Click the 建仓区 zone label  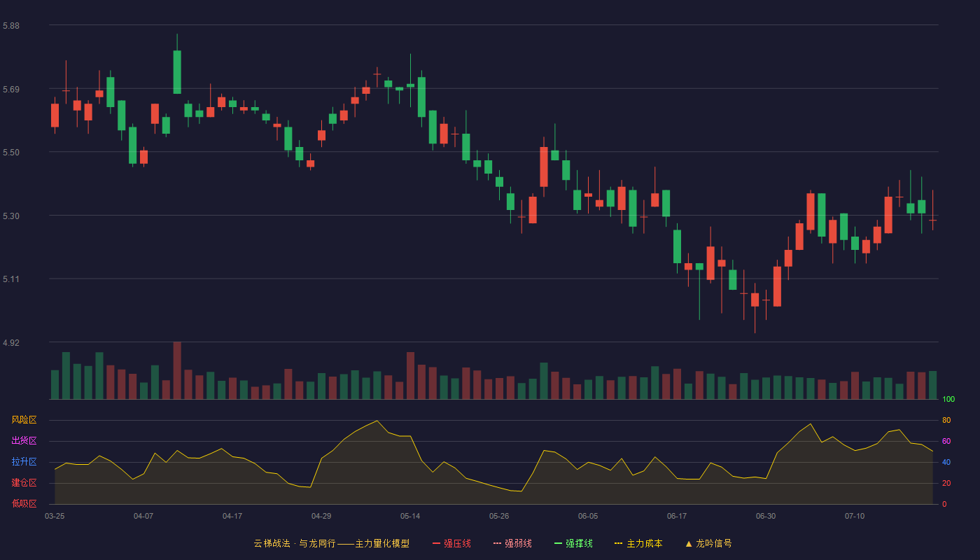click(x=24, y=483)
